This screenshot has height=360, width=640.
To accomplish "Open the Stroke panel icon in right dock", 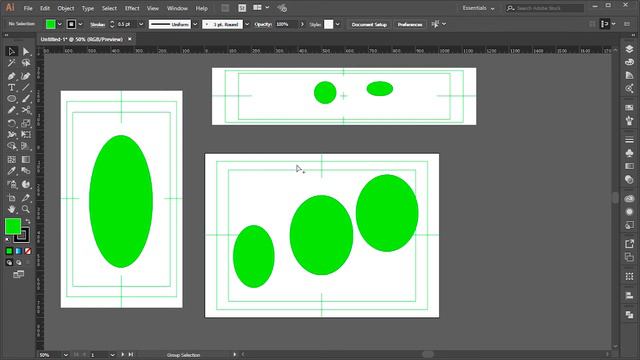I will (x=629, y=140).
